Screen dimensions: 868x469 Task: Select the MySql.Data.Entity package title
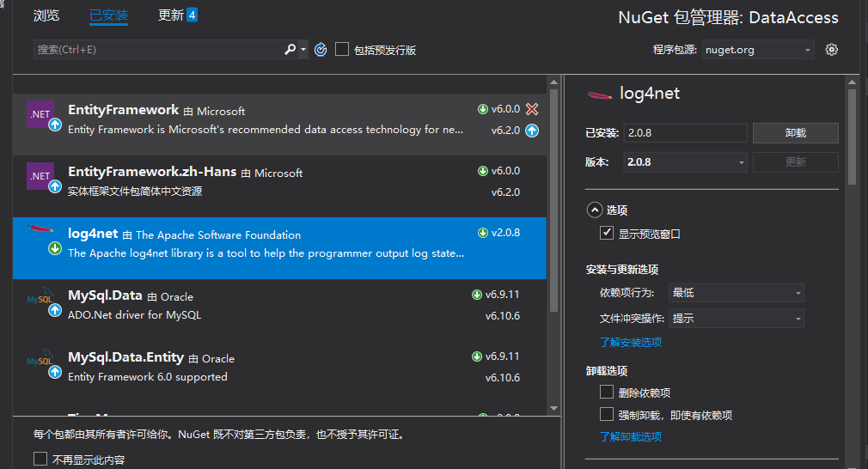pos(125,357)
